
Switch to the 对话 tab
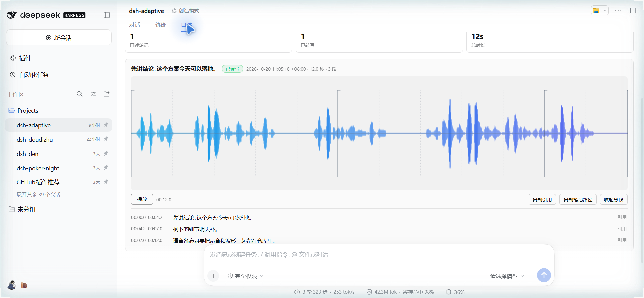[x=135, y=25]
